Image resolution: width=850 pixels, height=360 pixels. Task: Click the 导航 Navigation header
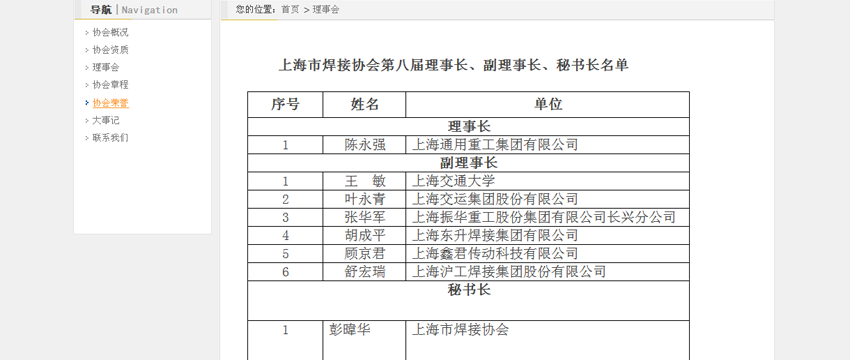[x=134, y=10]
